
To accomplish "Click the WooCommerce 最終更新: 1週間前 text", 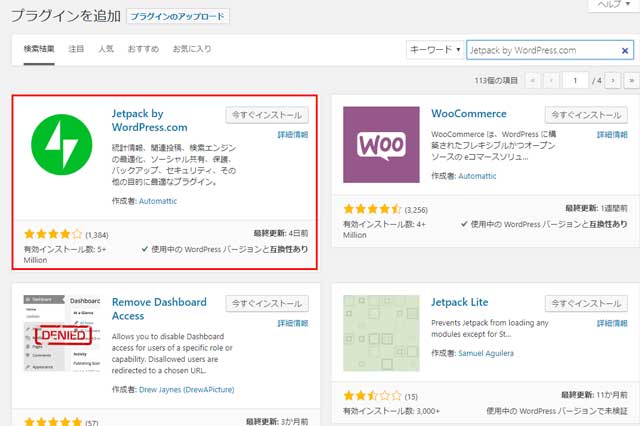I will coord(596,209).
